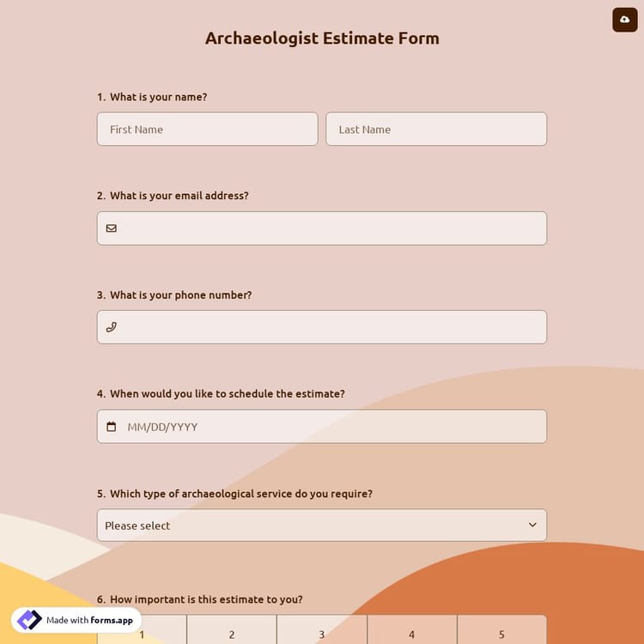
Task: Click the cloud upload icon button
Action: click(x=624, y=20)
